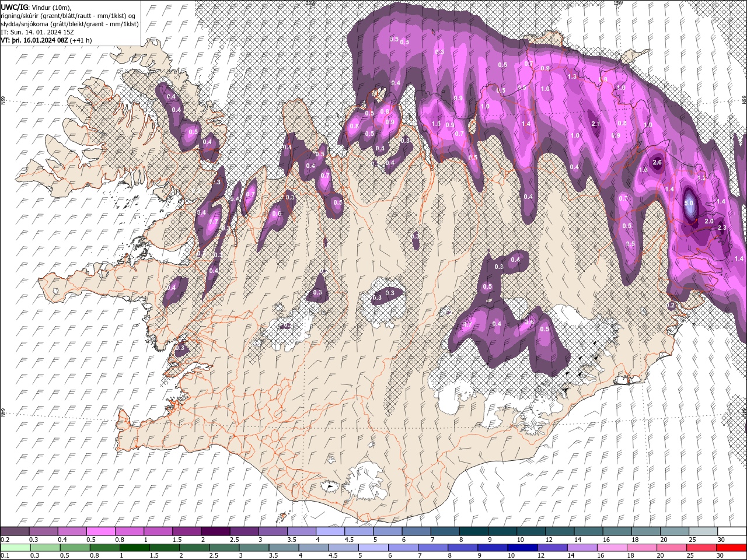Click the VT: þri. 16.01.2024 08Z line
Image resolution: width=747 pixels, height=560 pixels.
(46, 40)
